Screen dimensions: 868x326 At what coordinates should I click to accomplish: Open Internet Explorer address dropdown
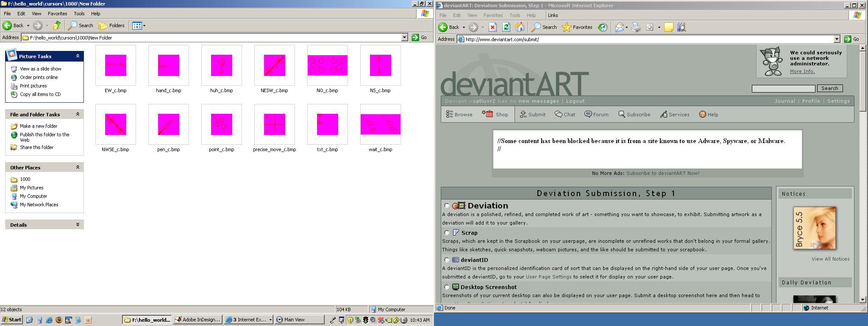[x=837, y=39]
